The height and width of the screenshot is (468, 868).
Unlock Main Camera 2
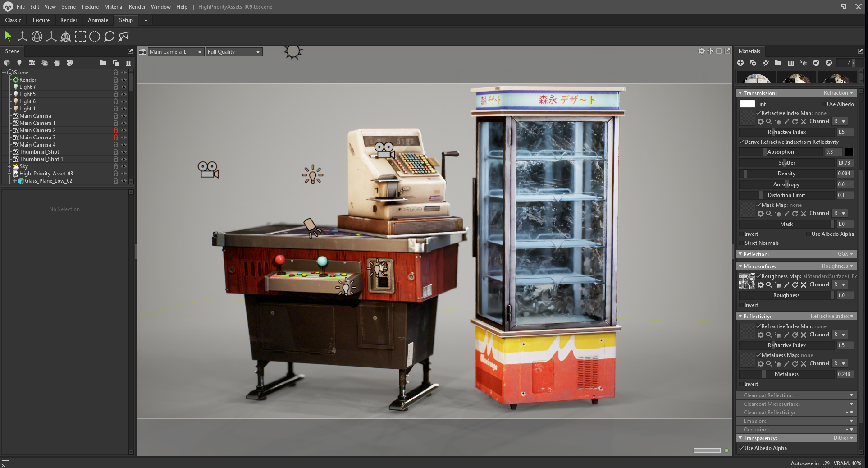pos(116,130)
